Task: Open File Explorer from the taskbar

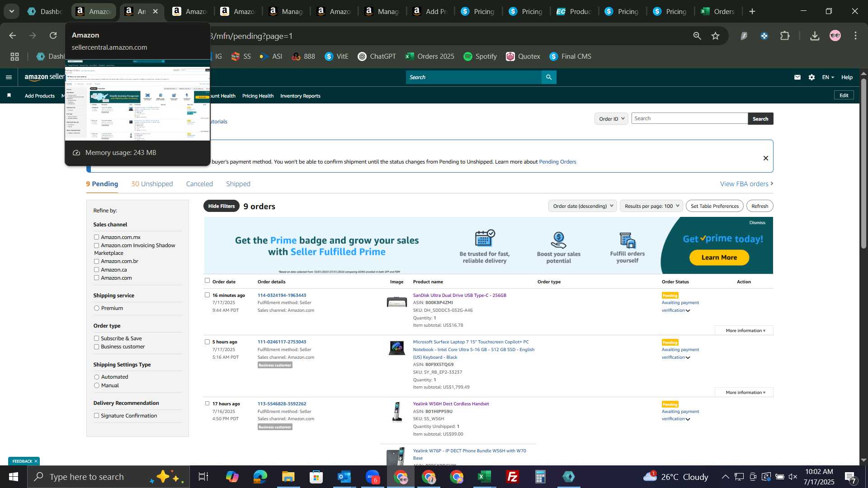Action: [288, 477]
